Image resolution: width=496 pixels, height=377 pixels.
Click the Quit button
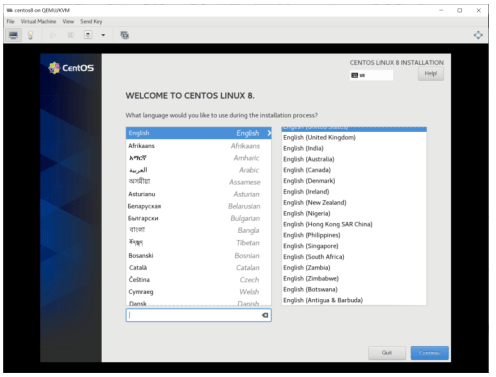tap(387, 353)
